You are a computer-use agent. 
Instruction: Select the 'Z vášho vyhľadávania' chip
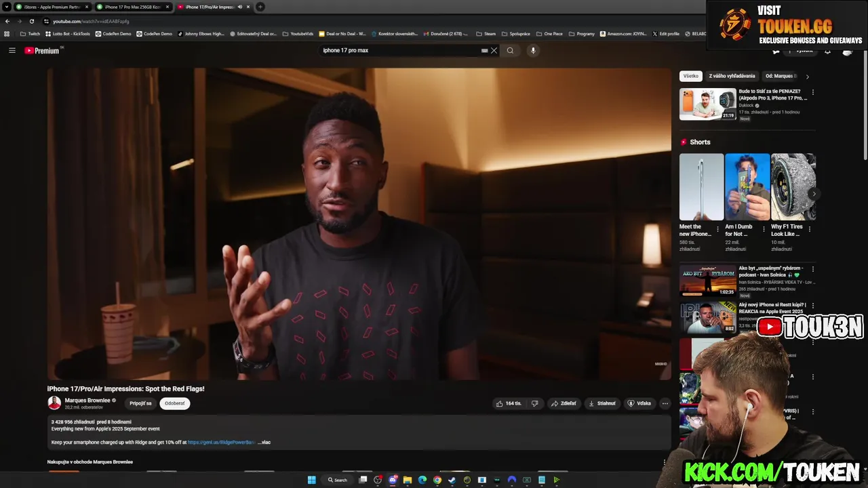point(732,76)
